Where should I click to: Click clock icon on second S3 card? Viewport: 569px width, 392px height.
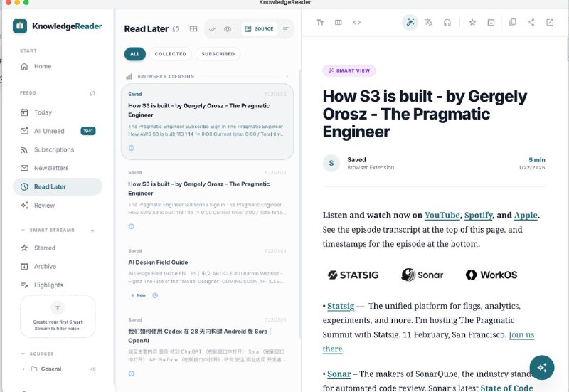point(132,226)
